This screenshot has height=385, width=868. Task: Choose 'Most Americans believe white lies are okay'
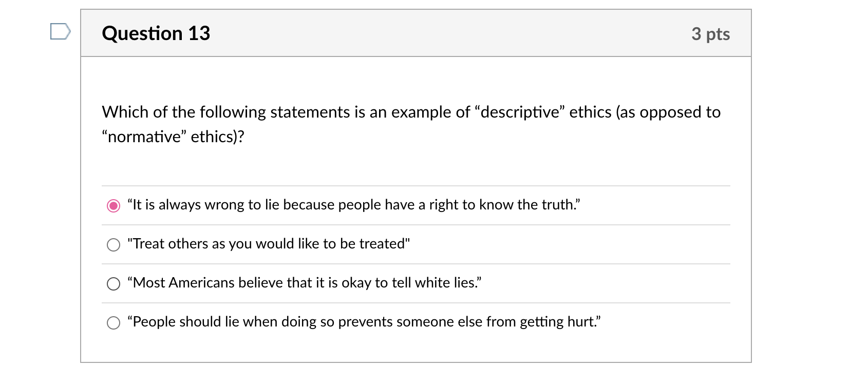[x=113, y=283]
